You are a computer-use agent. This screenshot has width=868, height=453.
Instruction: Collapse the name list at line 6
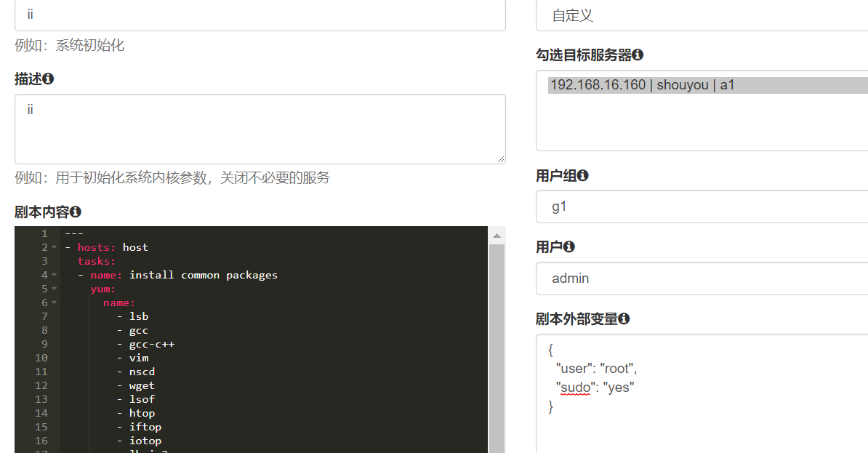55,302
